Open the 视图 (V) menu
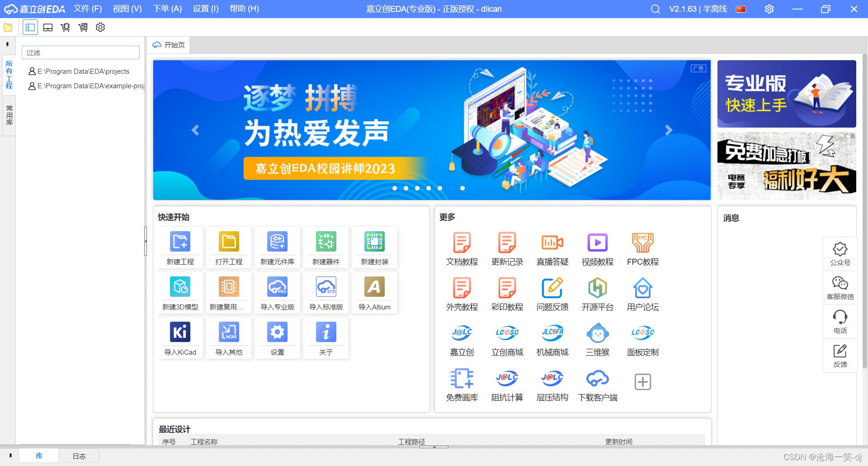 (127, 9)
